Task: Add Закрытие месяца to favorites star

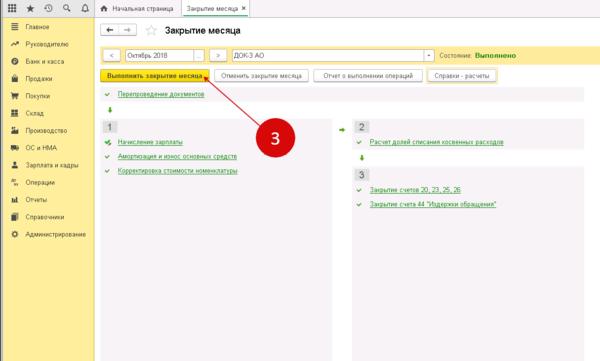Action: (151, 30)
